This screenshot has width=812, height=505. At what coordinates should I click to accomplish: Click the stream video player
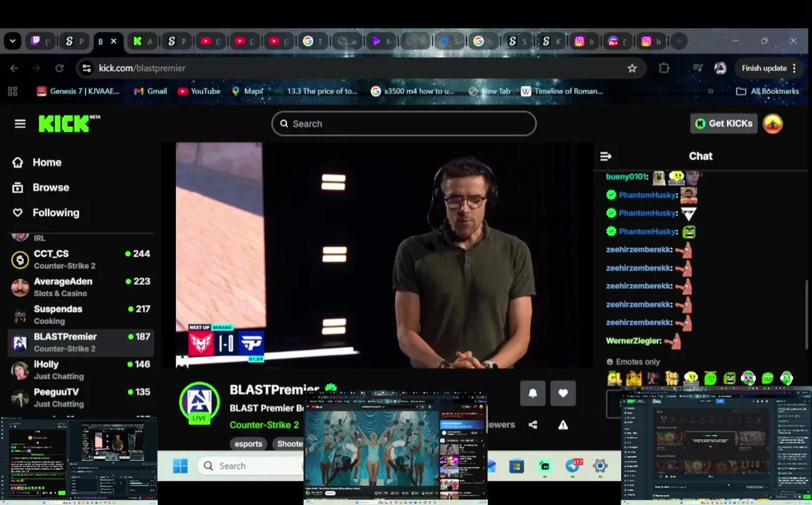click(378, 255)
